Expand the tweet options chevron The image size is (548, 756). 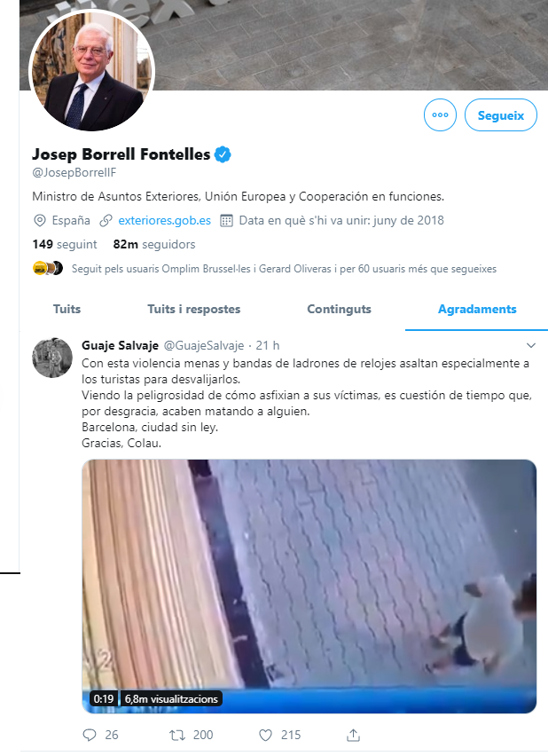tap(531, 345)
